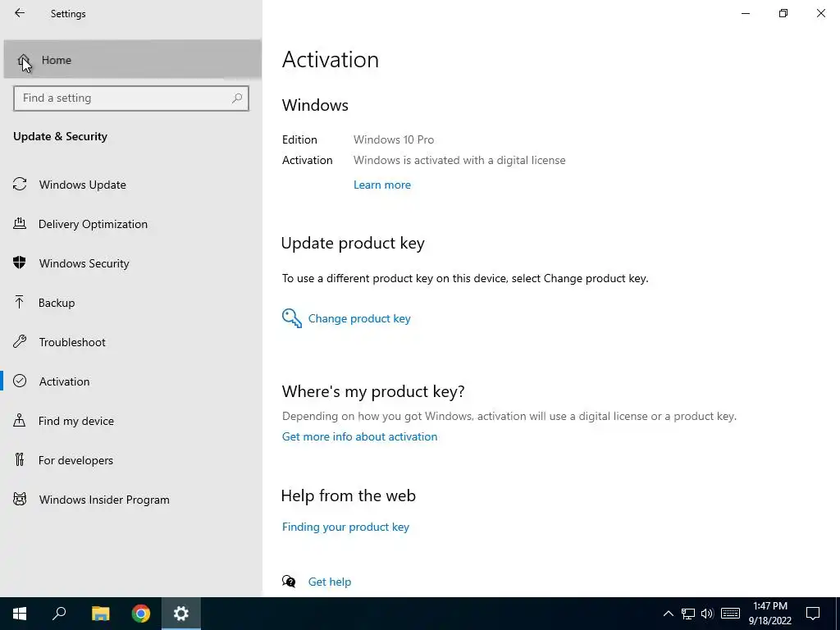Show hidden system tray icons
This screenshot has width=840, height=630.
668,614
